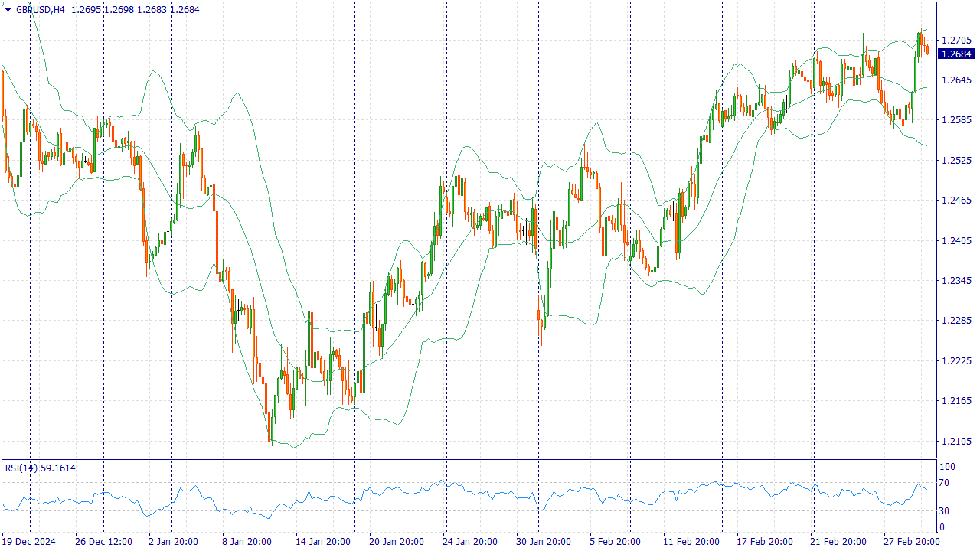Click the 27 Feb 20:00 time label
This screenshot has height=551, width=980.
click(x=911, y=542)
